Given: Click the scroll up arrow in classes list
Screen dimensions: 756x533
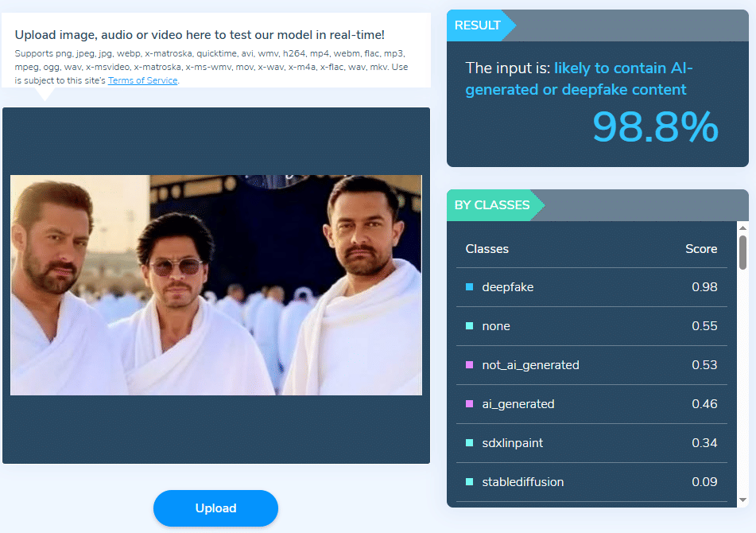Looking at the screenshot, I should pos(742,228).
